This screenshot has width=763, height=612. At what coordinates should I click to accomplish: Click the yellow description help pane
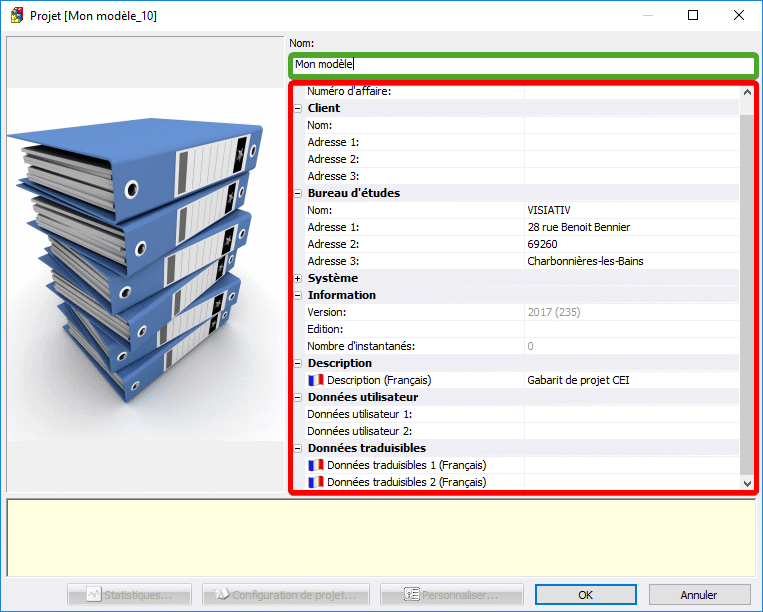click(381, 538)
